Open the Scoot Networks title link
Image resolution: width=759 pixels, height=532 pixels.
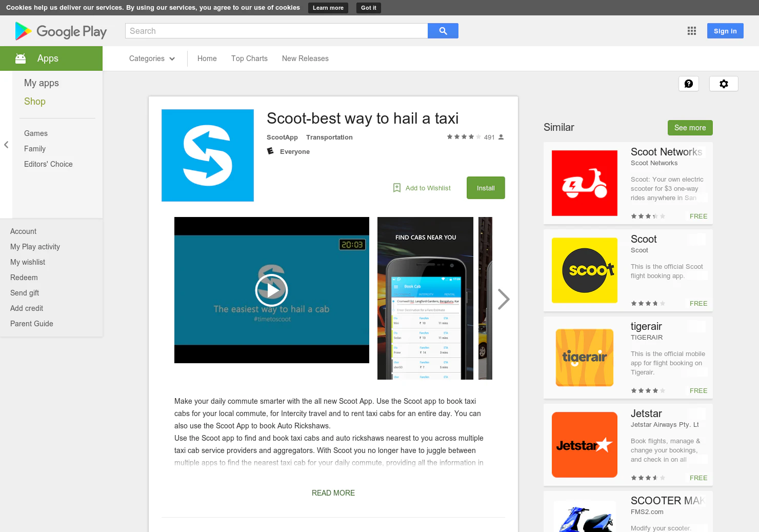point(666,152)
